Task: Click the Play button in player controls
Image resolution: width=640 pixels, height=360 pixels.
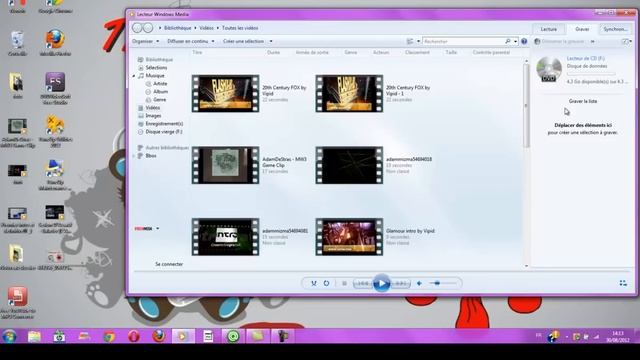Action: pyautogui.click(x=382, y=283)
